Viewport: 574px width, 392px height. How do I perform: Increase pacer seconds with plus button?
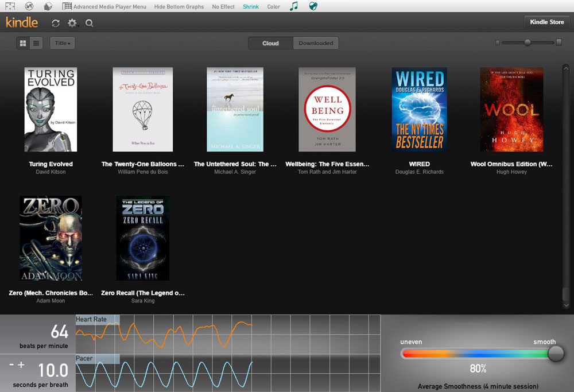click(x=22, y=364)
